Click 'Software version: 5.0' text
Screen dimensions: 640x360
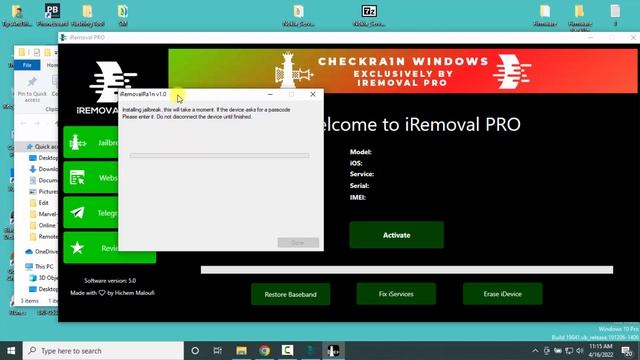click(110, 281)
